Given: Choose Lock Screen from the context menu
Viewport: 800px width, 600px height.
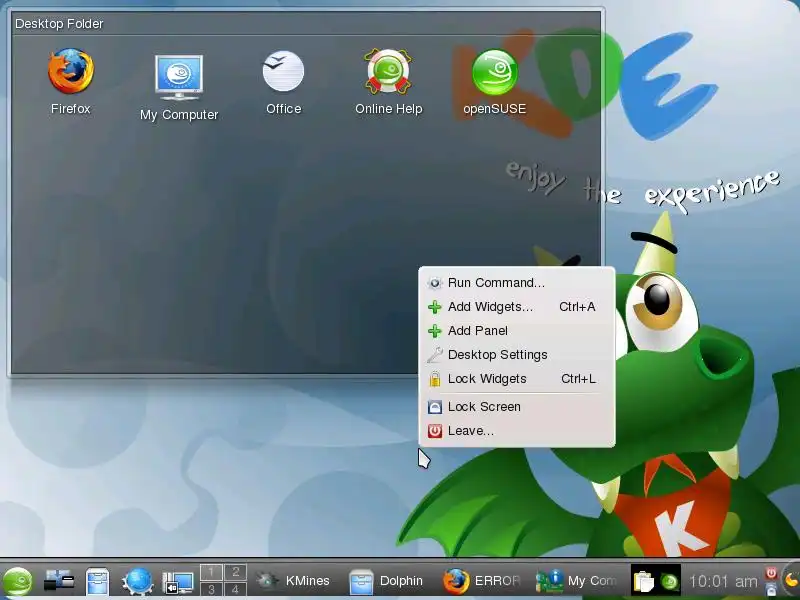Looking at the screenshot, I should pyautogui.click(x=517, y=407).
